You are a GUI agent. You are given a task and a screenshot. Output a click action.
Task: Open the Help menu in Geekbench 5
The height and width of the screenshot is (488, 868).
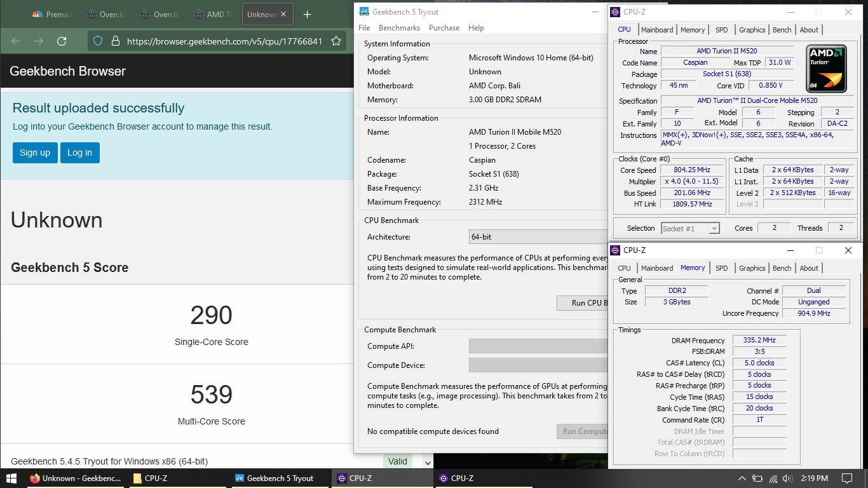click(476, 28)
